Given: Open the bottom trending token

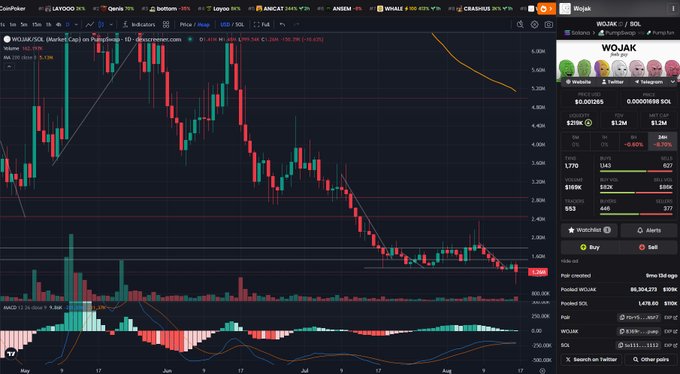Looking at the screenshot, I should click(167, 9).
